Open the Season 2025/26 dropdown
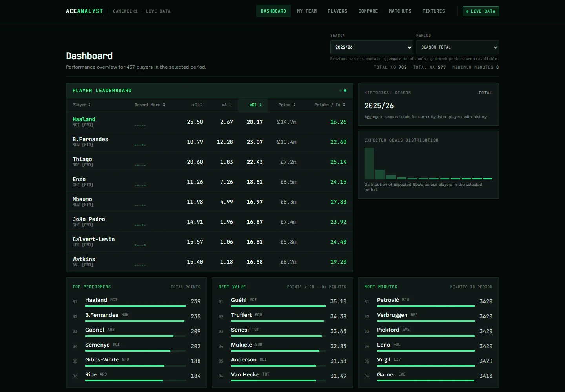Image resolution: width=565 pixels, height=392 pixels. coord(372,47)
